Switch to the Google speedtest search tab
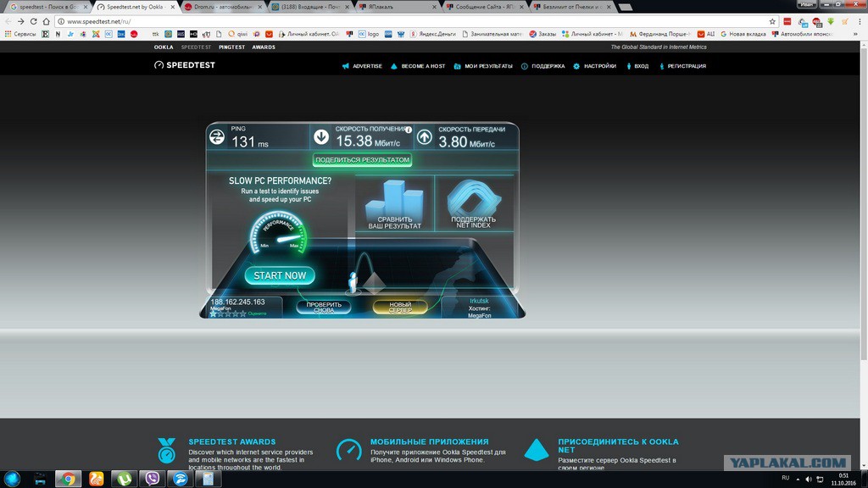Viewport: 868px width, 488px height. tap(47, 7)
